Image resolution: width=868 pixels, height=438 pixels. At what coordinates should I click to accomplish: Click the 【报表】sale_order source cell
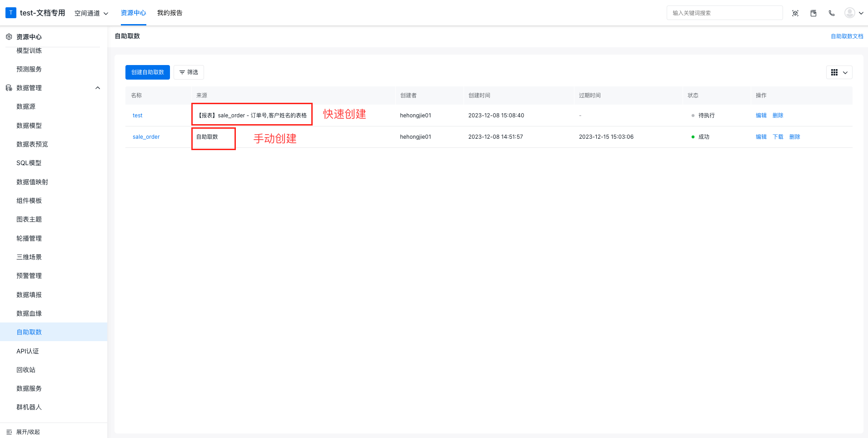252,116
